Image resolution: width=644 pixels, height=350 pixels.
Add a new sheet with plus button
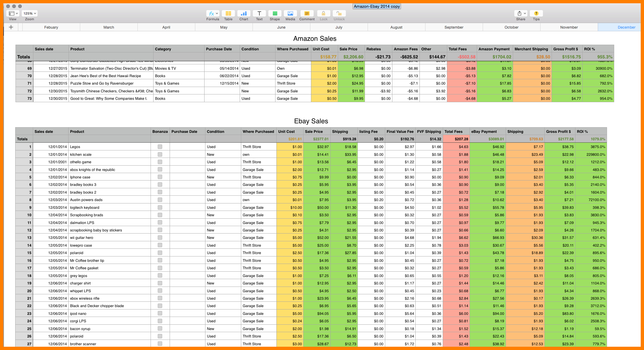click(11, 27)
